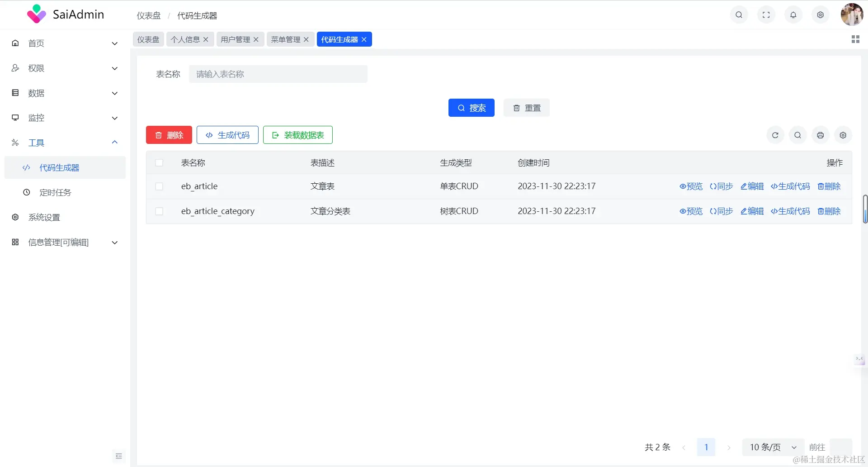
Task: Open the 10条/页 page size dropdown
Action: 773,447
